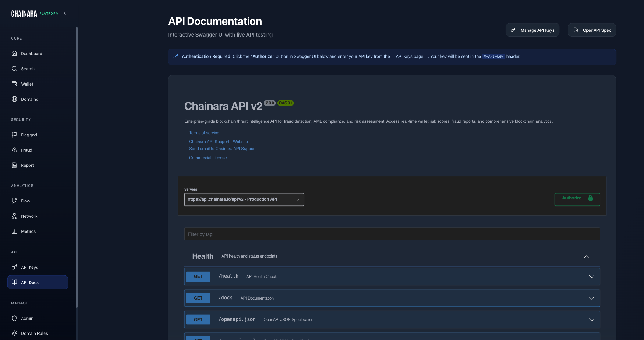Collapse the sidebar with the chevron icon
The image size is (644, 340).
coord(65,13)
